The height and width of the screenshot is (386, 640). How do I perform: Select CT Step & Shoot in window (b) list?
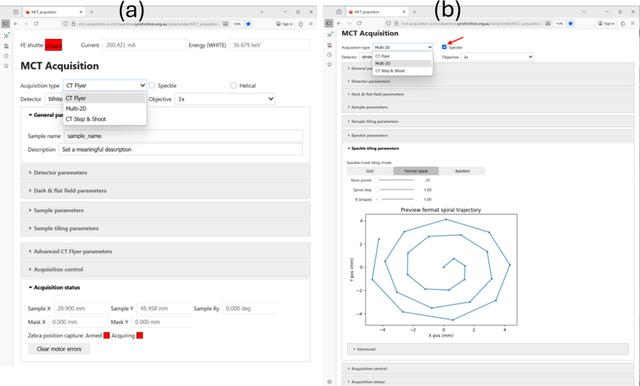tap(402, 71)
